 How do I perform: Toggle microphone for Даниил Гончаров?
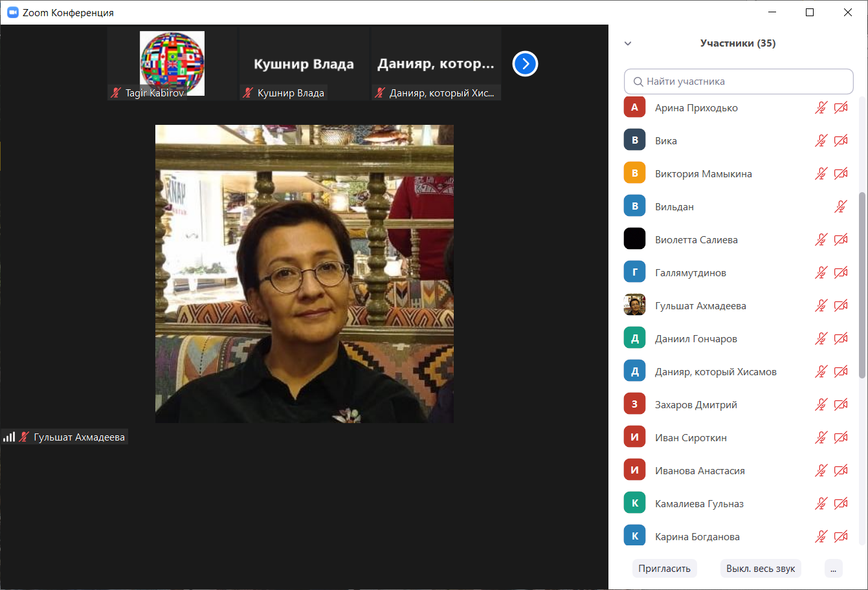click(821, 339)
